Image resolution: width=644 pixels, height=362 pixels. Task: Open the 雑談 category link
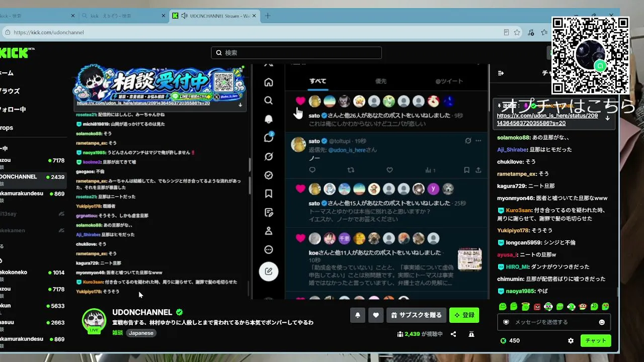(117, 333)
